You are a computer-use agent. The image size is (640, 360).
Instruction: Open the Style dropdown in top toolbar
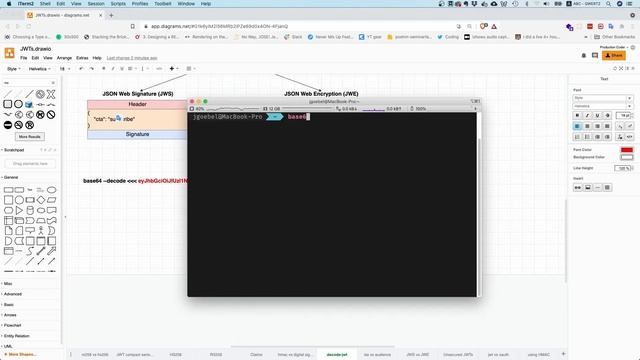[13, 69]
